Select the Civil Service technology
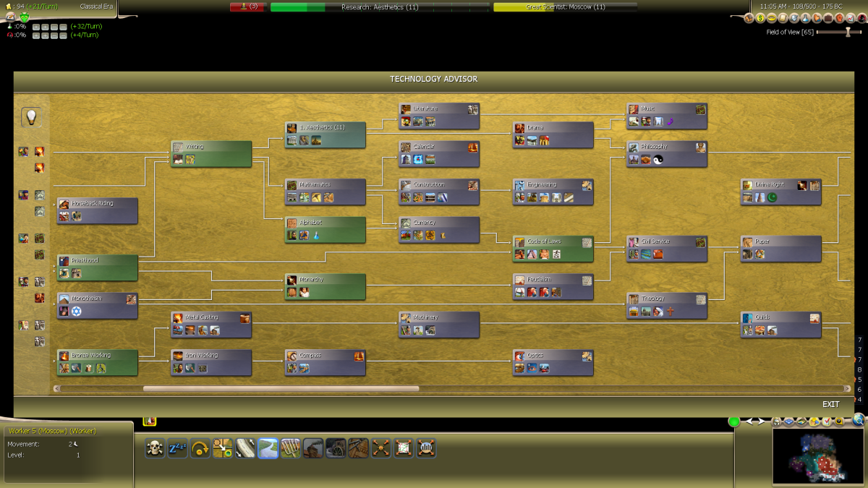The height and width of the screenshot is (488, 868). [667, 249]
